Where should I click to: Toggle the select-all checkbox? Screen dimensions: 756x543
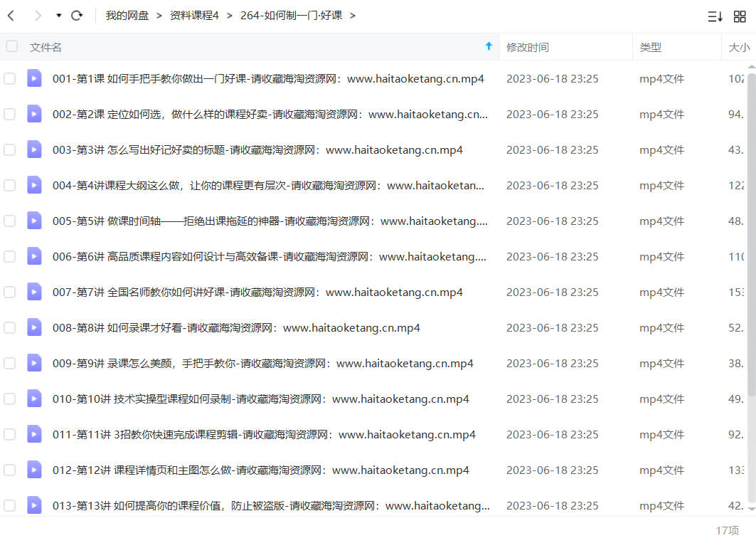click(x=12, y=46)
